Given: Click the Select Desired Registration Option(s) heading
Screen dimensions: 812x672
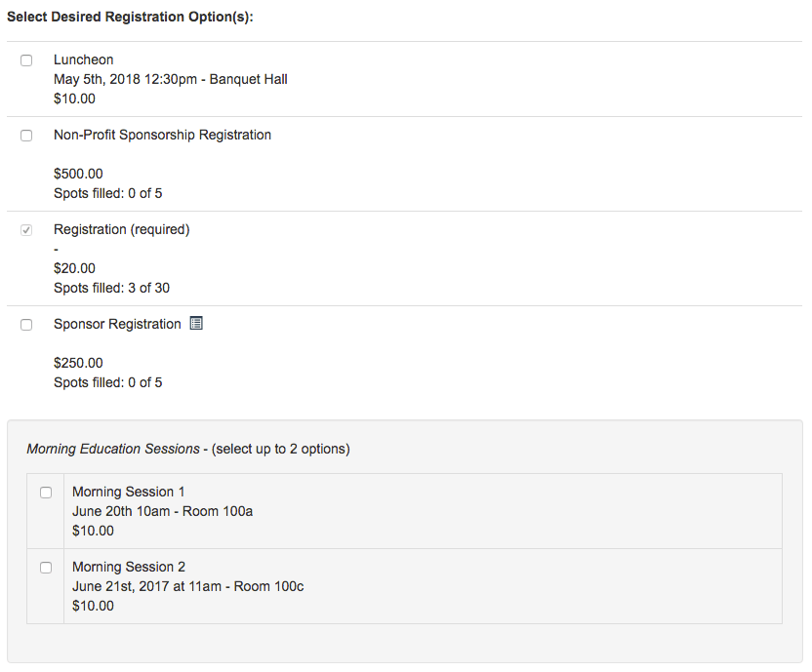Looking at the screenshot, I should (x=130, y=19).
